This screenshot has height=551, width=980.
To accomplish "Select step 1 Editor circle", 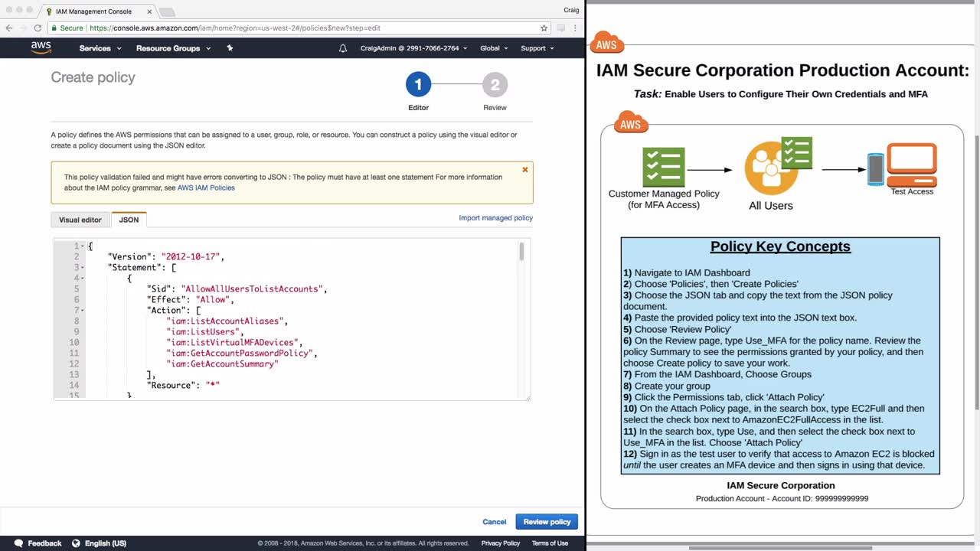I will [x=418, y=84].
